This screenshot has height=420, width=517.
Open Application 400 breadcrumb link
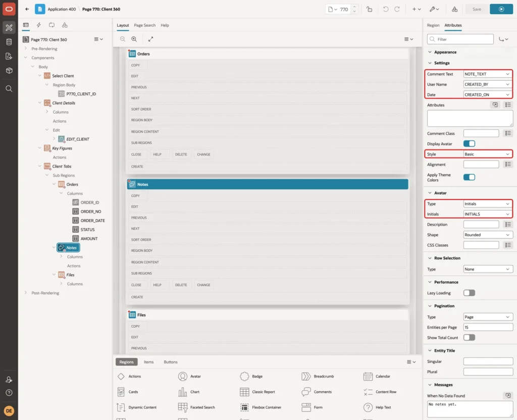pos(62,9)
